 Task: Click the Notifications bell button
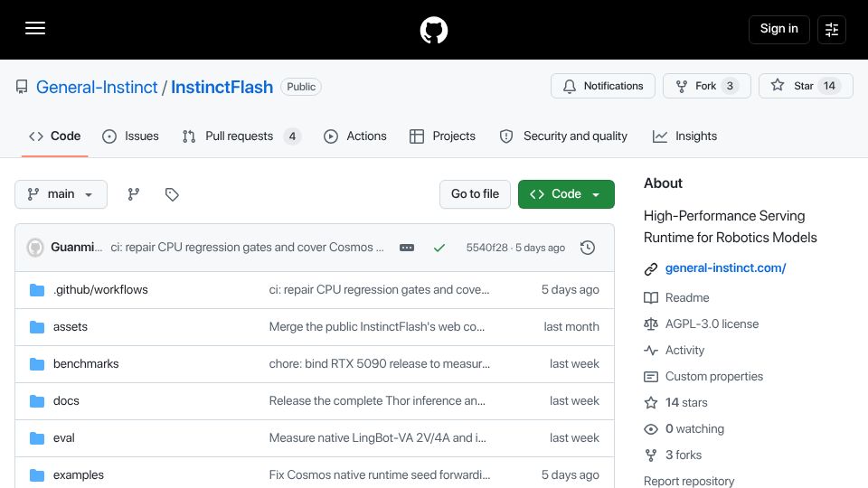603,86
